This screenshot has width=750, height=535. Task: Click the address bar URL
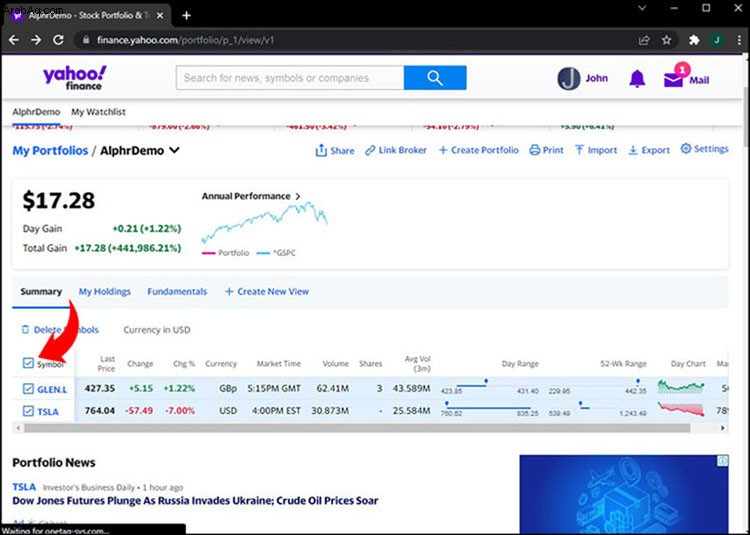point(186,40)
